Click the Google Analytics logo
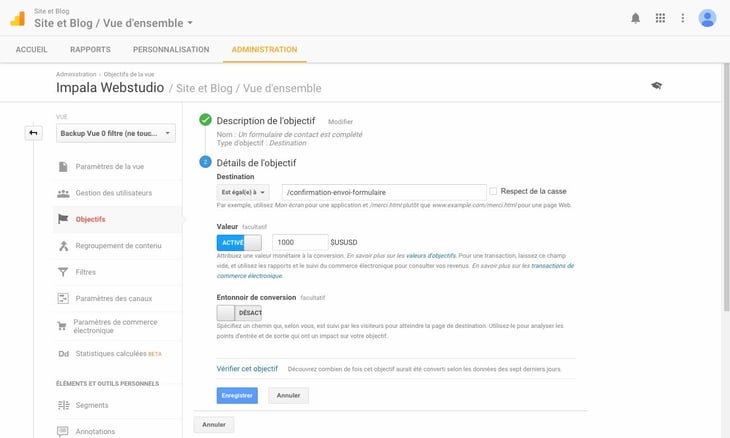Image resolution: width=730 pixels, height=438 pixels. click(18, 19)
